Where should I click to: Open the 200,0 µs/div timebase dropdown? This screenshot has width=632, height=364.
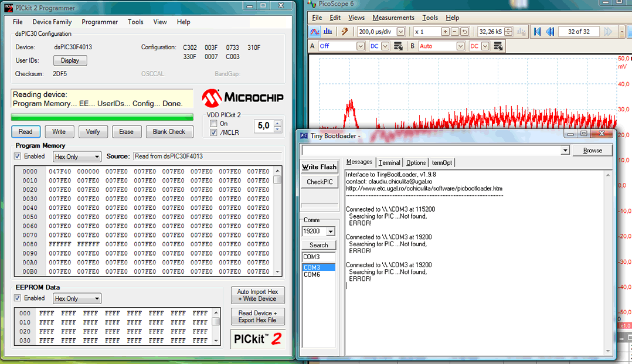400,32
